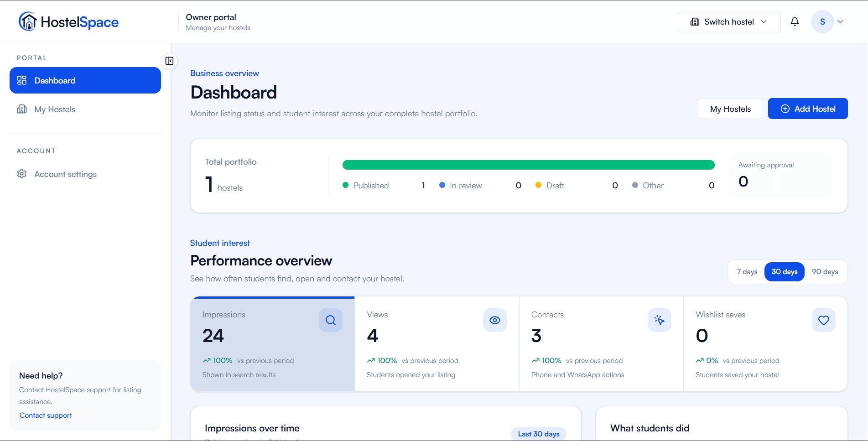The image size is (868, 441).
Task: Click the Business overview heading text
Action: coord(224,73)
